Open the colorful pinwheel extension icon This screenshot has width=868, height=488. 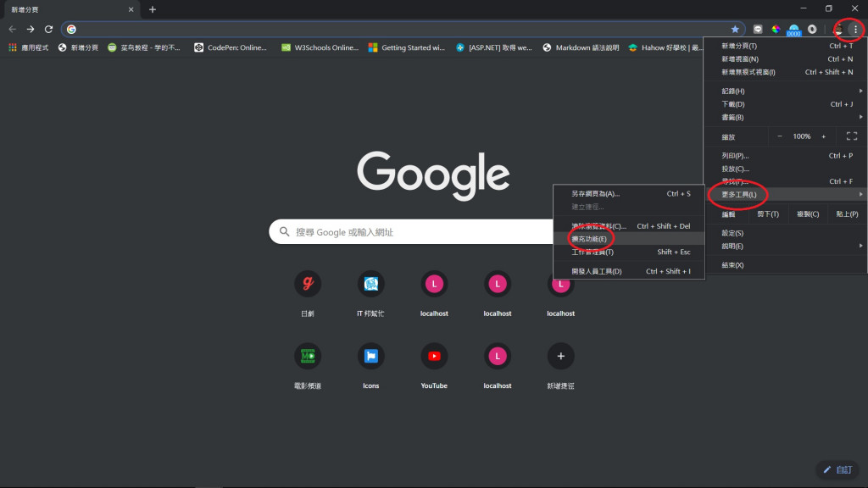click(x=776, y=30)
